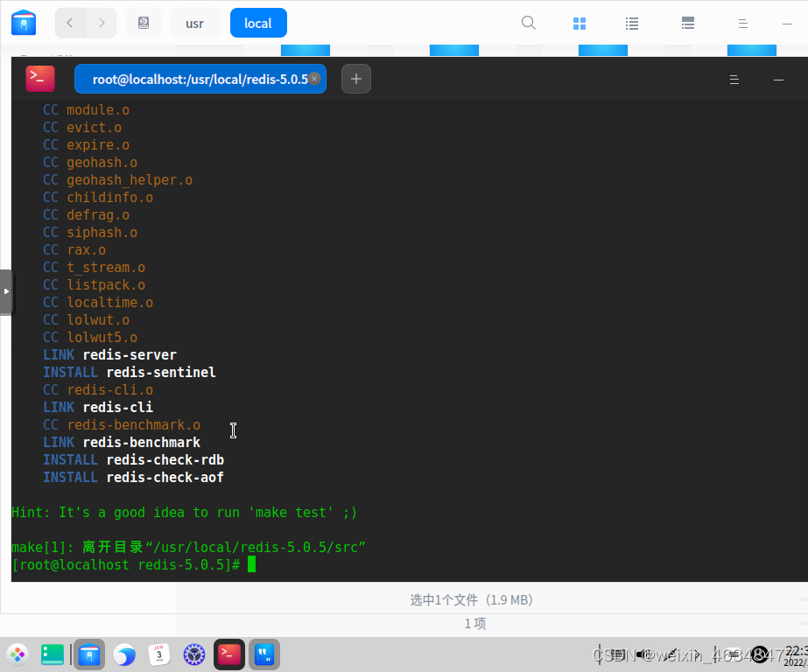Click the '1 项' status bar text
808x672 pixels.
pyautogui.click(x=475, y=624)
